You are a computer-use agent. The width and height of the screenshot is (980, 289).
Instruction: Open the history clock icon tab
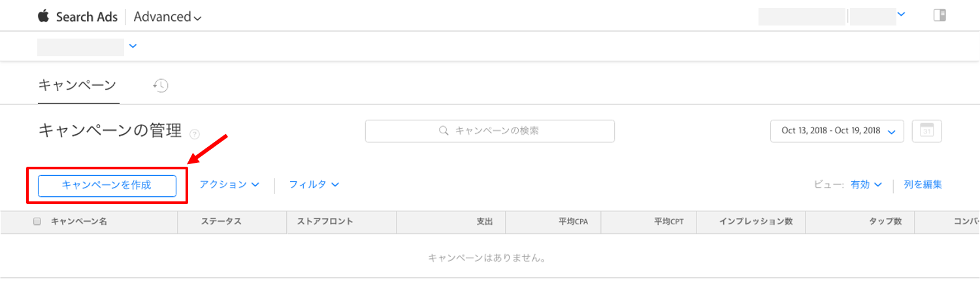coord(161,85)
